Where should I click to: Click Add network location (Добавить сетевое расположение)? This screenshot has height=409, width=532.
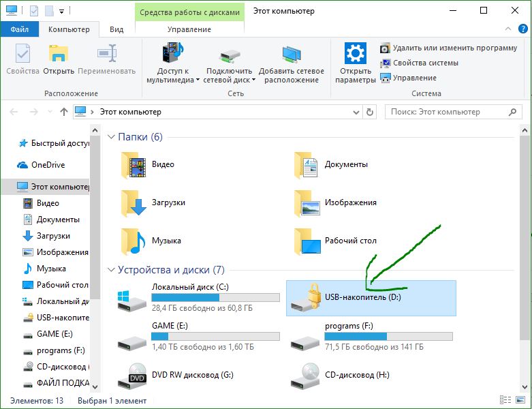click(291, 63)
